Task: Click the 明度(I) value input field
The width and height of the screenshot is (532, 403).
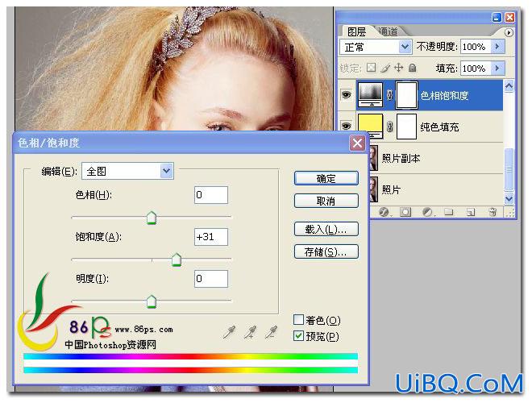Action: pos(211,279)
